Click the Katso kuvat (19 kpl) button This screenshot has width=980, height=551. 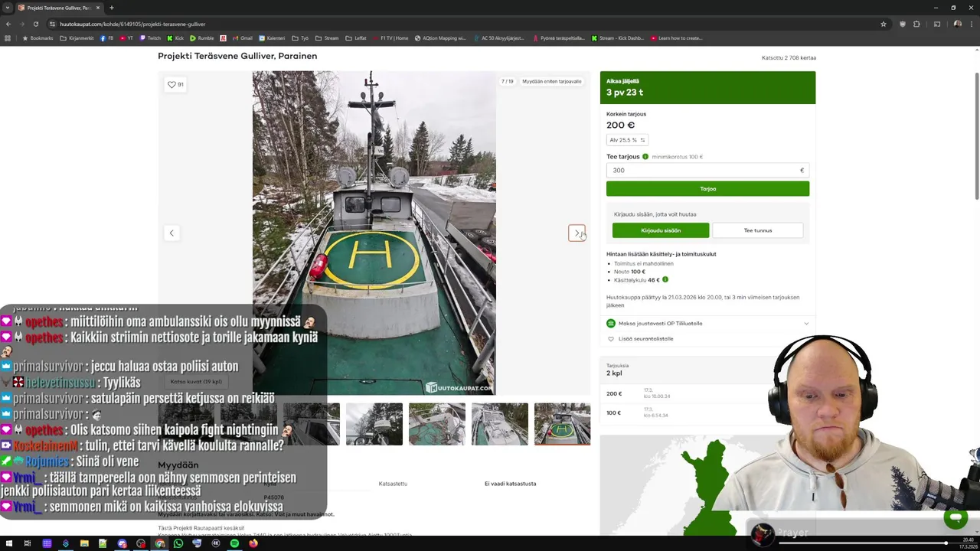tap(196, 381)
